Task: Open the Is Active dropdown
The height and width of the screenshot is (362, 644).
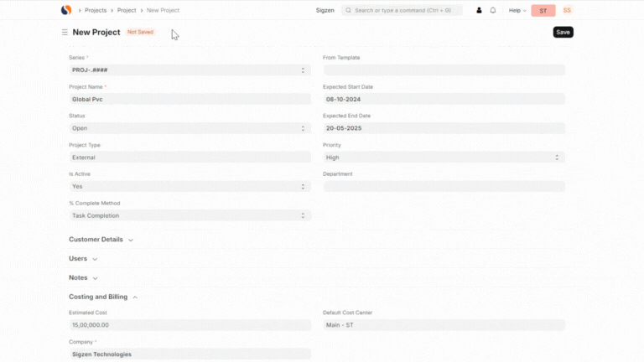Action: click(190, 186)
